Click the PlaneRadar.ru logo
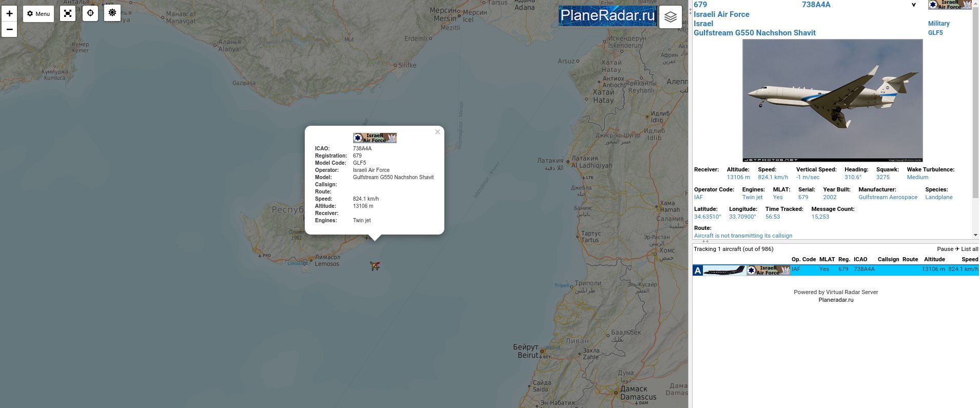The width and height of the screenshot is (980, 408). 607,16
